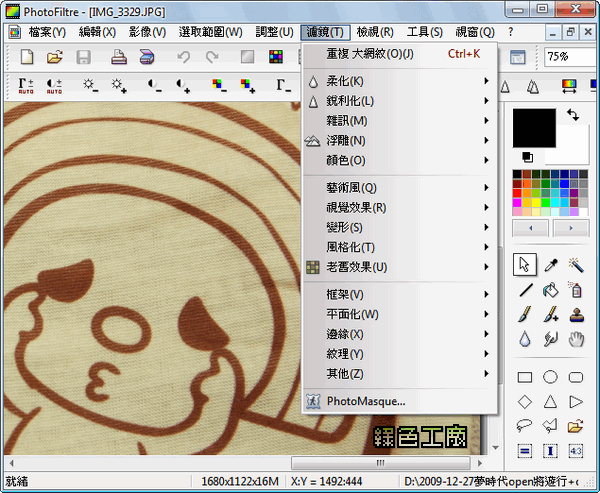This screenshot has width=600, height=493.
Task: Open the 選取範圍(W) menu
Action: pyautogui.click(x=210, y=32)
